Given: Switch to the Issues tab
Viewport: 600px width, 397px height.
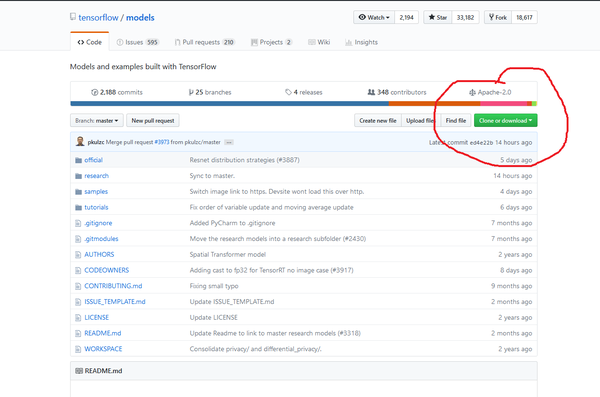Looking at the screenshot, I should (137, 42).
